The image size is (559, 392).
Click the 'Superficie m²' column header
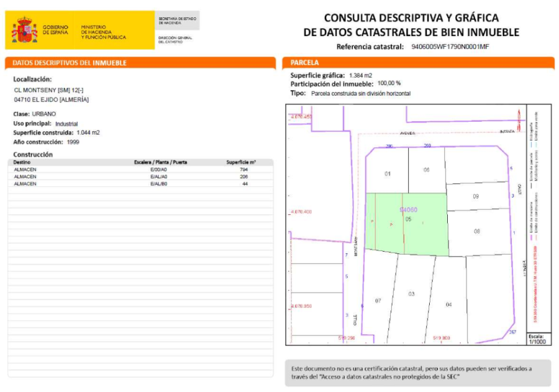(241, 162)
